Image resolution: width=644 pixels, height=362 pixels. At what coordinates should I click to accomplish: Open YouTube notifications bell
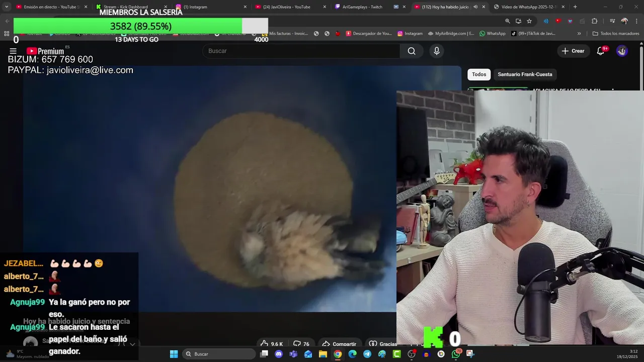coord(600,51)
